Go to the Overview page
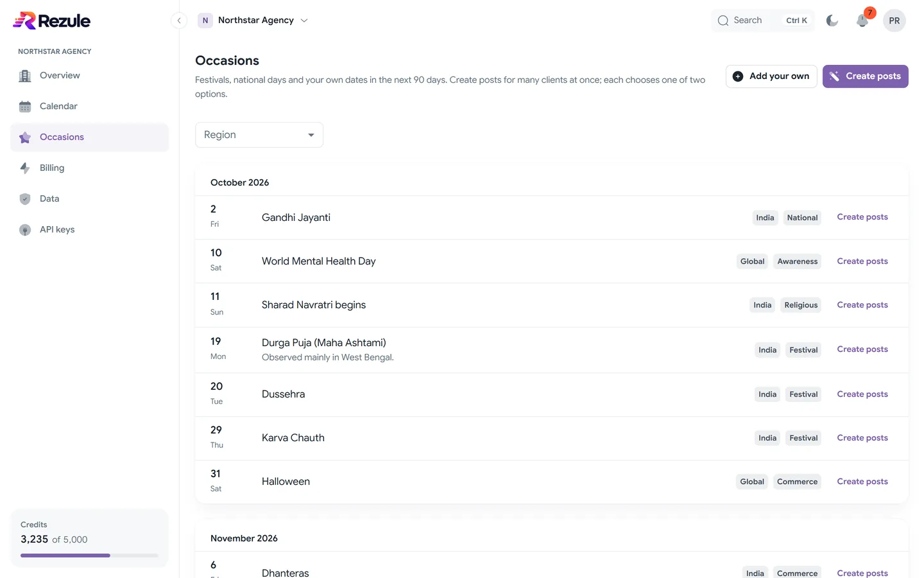924x578 pixels. pos(89,76)
